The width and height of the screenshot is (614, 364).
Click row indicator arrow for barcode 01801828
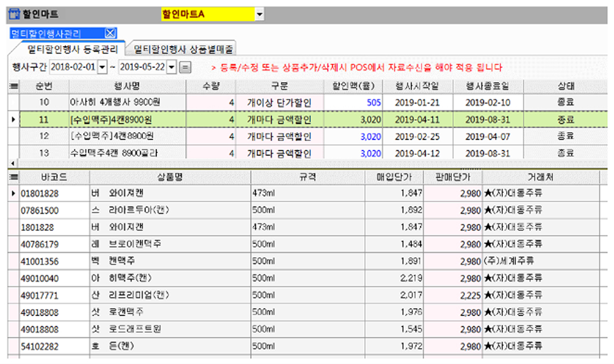[13, 193]
